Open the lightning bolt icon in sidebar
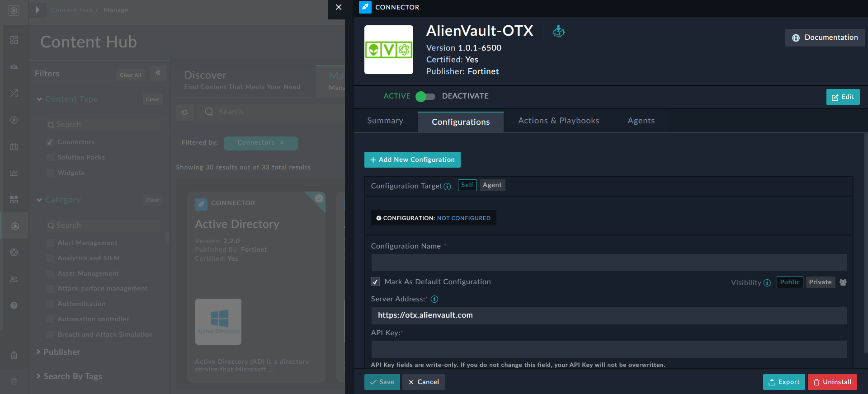Image resolution: width=868 pixels, height=394 pixels. [x=14, y=120]
